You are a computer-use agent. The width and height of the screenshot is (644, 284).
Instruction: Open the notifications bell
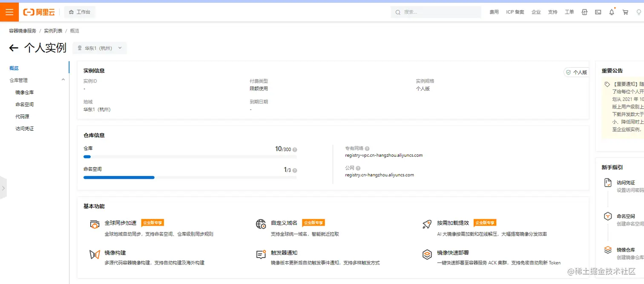coord(612,12)
